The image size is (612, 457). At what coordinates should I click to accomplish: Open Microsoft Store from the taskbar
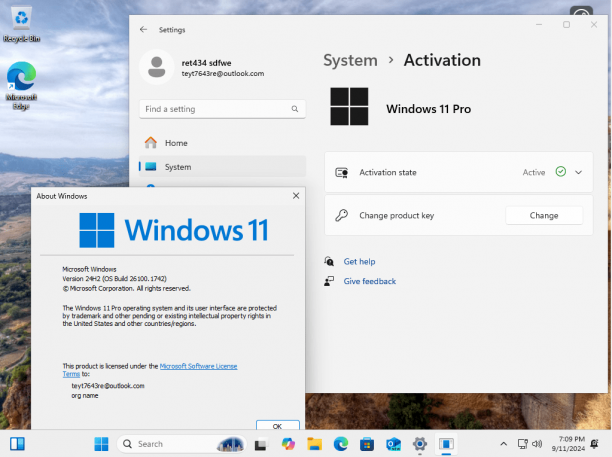coord(367,444)
